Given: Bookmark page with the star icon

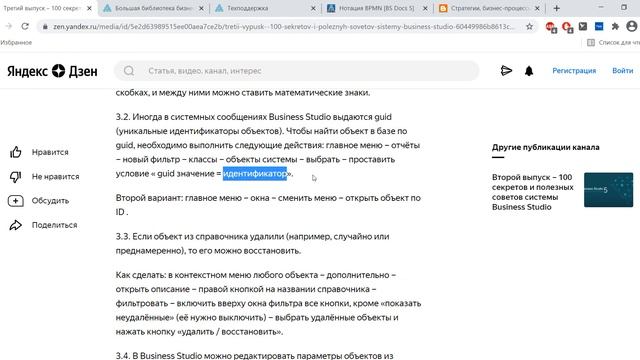Looking at the screenshot, I should [x=529, y=27].
